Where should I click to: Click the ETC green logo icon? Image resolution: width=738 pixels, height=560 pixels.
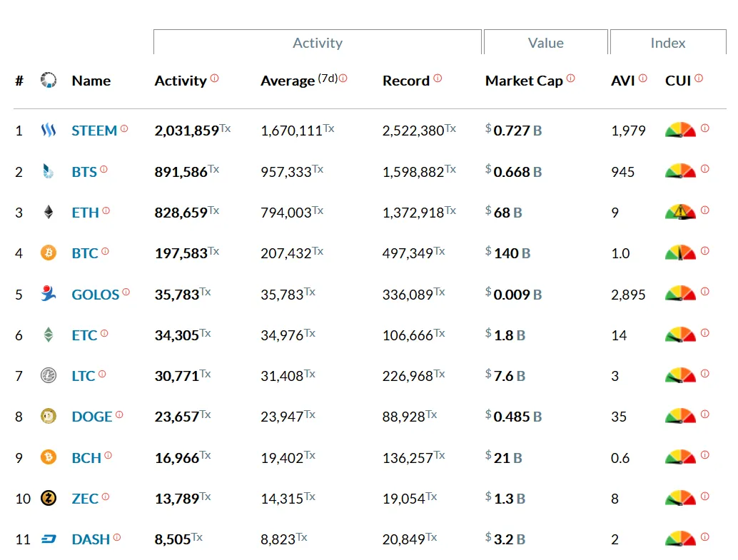click(x=49, y=335)
